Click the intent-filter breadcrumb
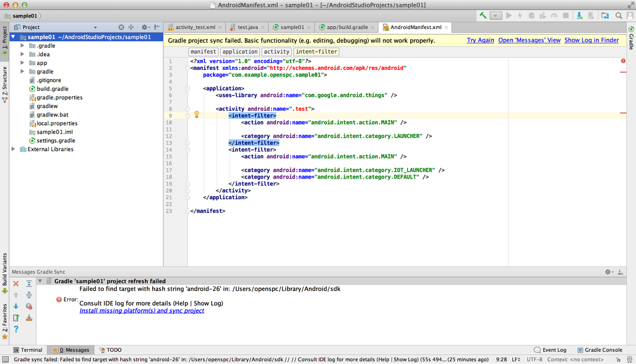Viewport: 636px width, 364px height. click(x=316, y=51)
